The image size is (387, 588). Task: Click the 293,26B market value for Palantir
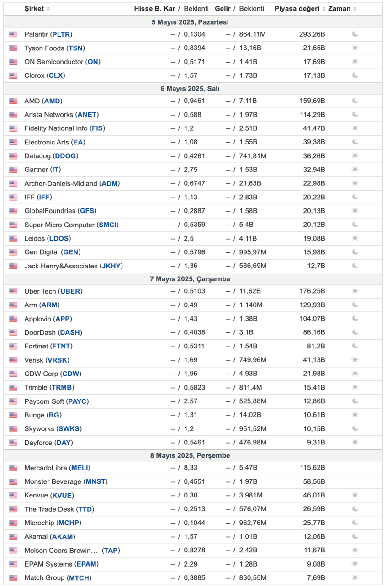(x=313, y=34)
